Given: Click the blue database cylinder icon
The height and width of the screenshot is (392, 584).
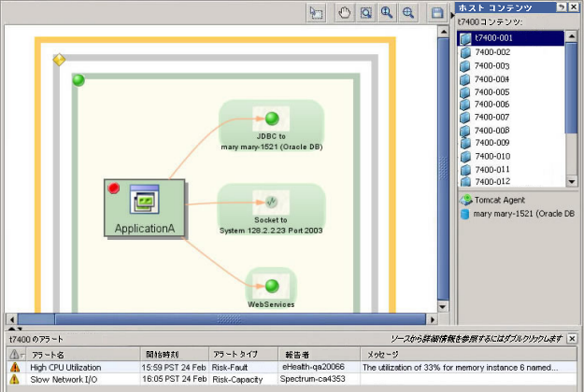Looking at the screenshot, I should [464, 214].
